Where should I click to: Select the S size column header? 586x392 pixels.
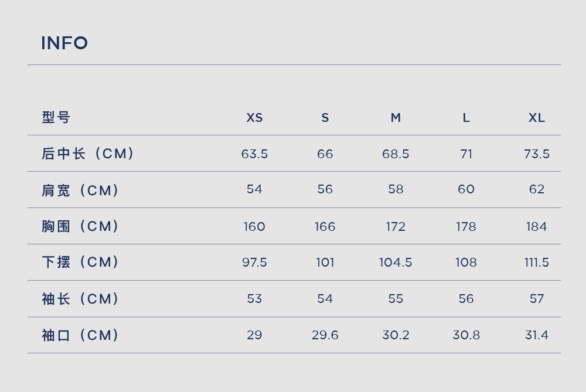325,118
